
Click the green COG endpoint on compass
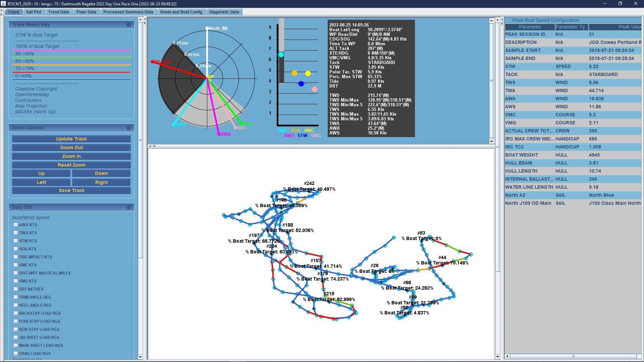click(241, 124)
